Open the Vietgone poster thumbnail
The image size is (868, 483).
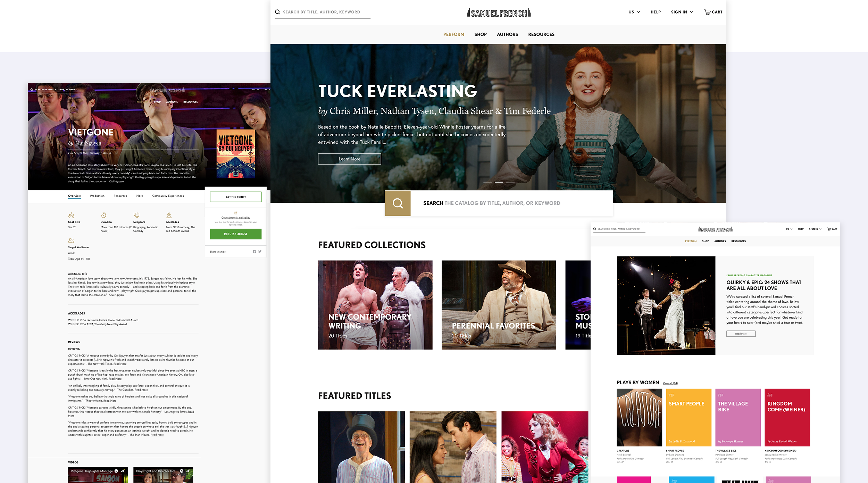pos(236,154)
